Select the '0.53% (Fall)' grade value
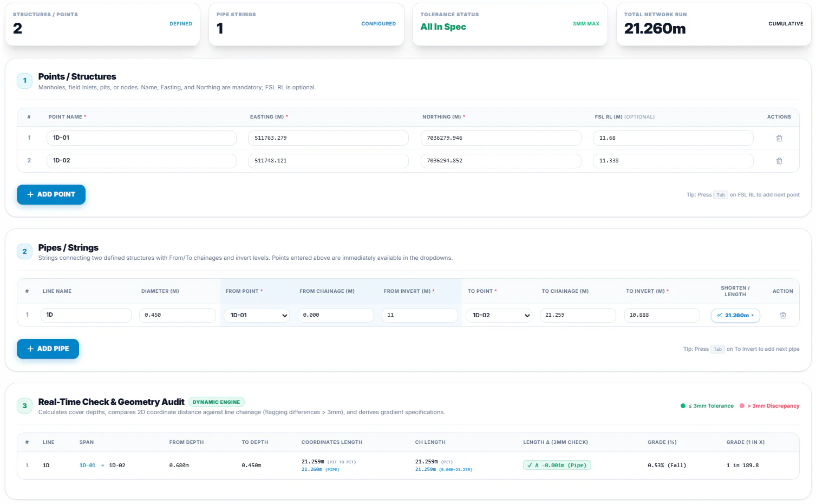816x504 pixels. 667,466
